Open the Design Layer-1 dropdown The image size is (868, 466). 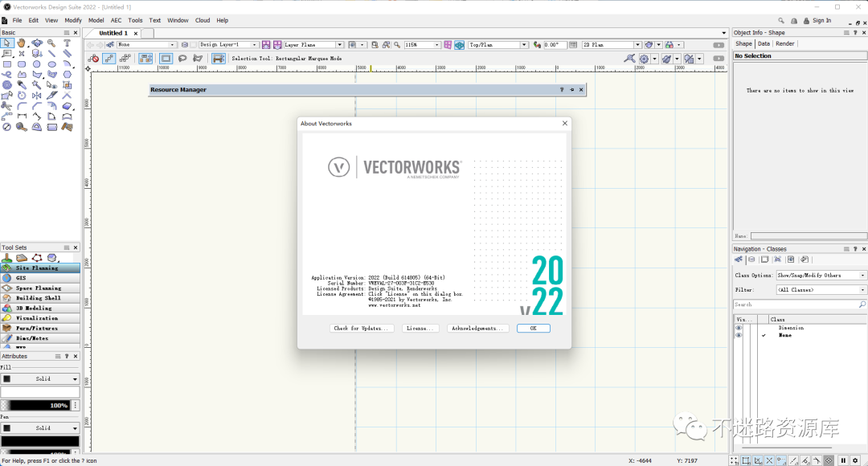point(228,45)
